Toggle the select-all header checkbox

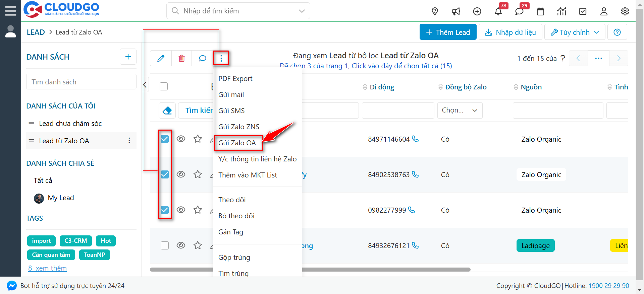(x=164, y=86)
